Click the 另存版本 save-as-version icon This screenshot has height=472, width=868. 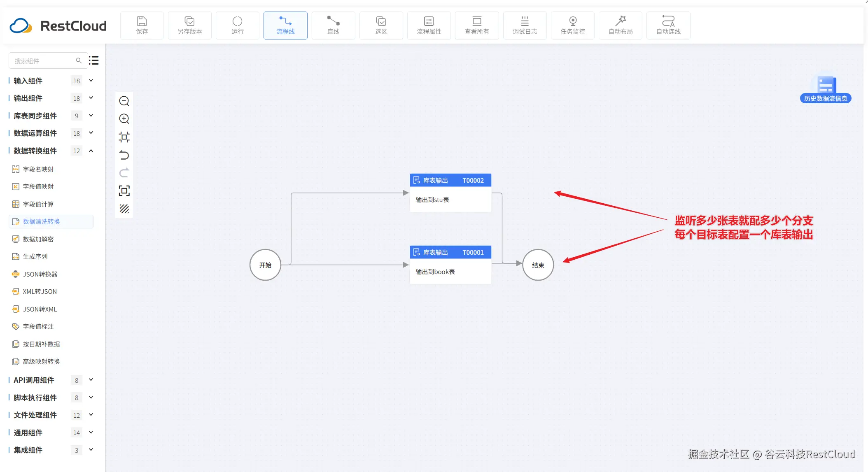coord(189,26)
